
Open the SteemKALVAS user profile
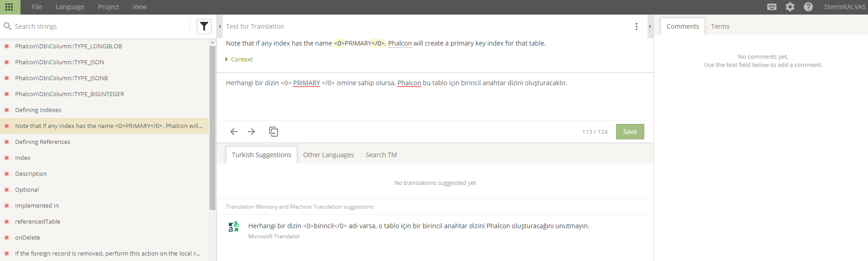click(x=845, y=7)
